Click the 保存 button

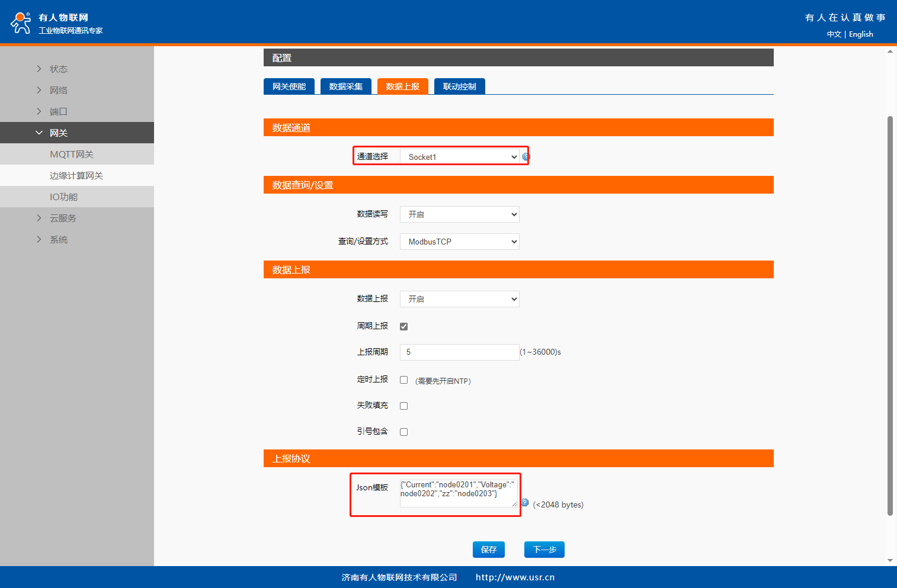tap(488, 550)
